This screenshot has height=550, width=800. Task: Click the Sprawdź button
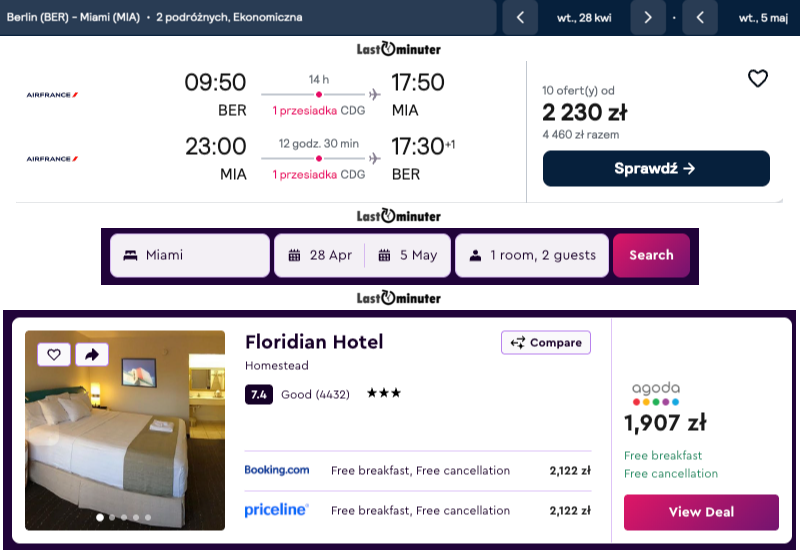tap(656, 169)
